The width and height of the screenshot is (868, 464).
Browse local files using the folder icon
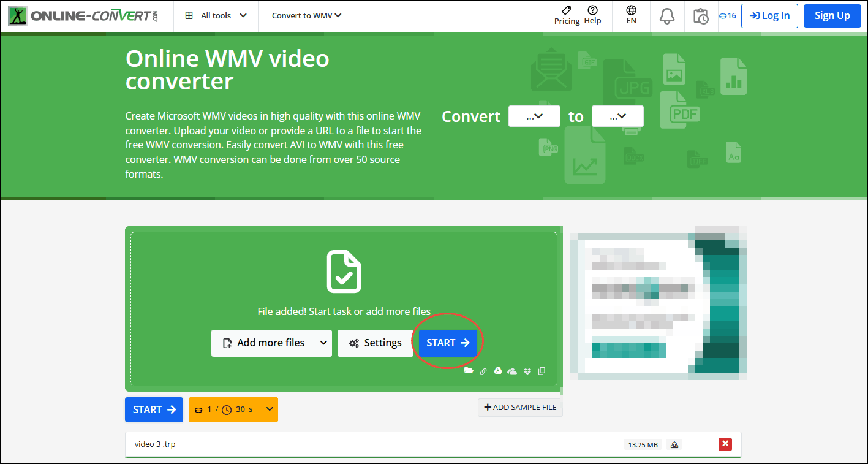click(x=469, y=371)
